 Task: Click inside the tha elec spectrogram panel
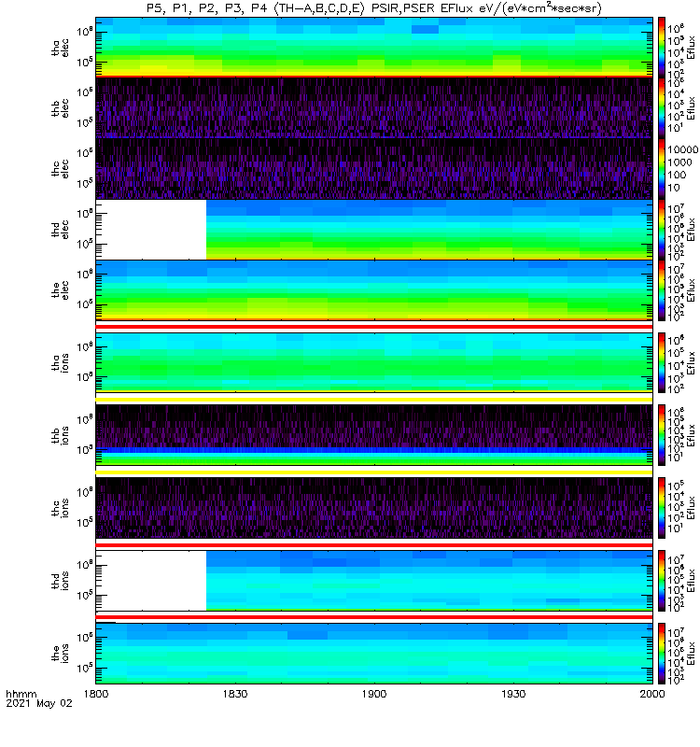[374, 47]
